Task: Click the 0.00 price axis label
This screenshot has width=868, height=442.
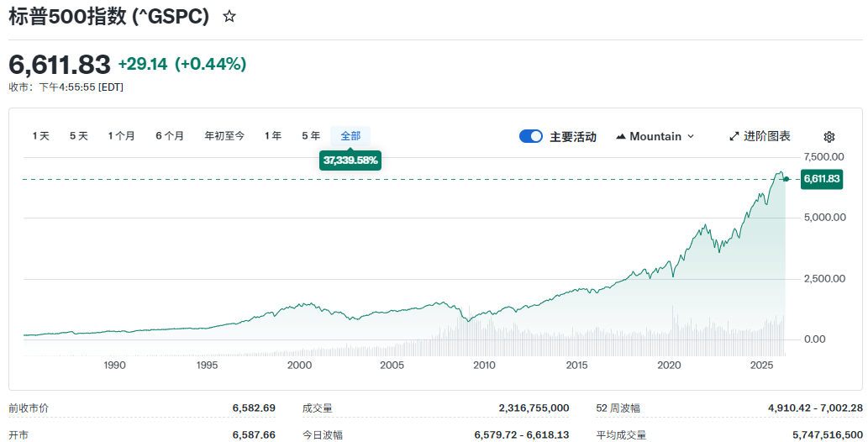Action: (x=814, y=339)
